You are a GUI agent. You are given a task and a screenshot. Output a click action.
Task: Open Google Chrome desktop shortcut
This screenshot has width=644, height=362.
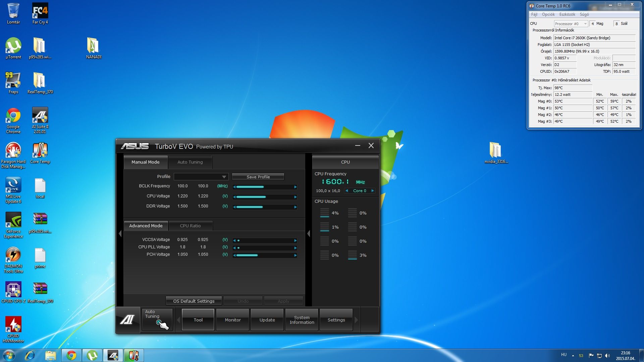coord(13,121)
